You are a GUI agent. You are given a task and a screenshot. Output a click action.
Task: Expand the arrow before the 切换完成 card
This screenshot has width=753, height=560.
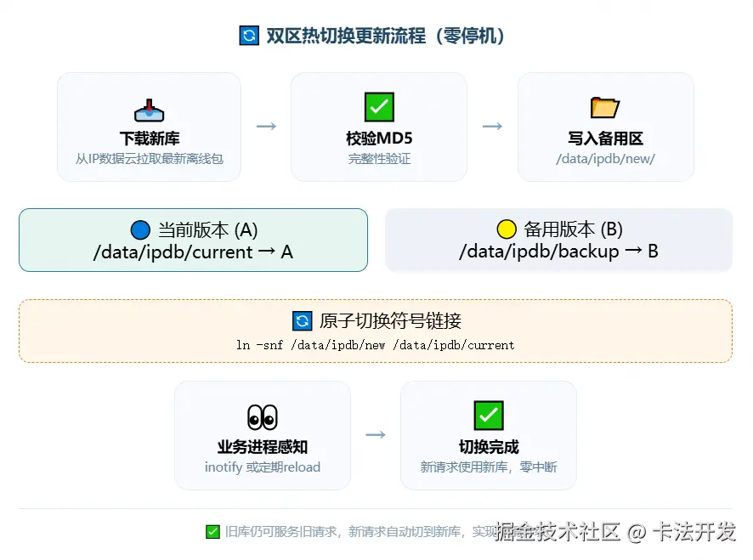coord(376,434)
